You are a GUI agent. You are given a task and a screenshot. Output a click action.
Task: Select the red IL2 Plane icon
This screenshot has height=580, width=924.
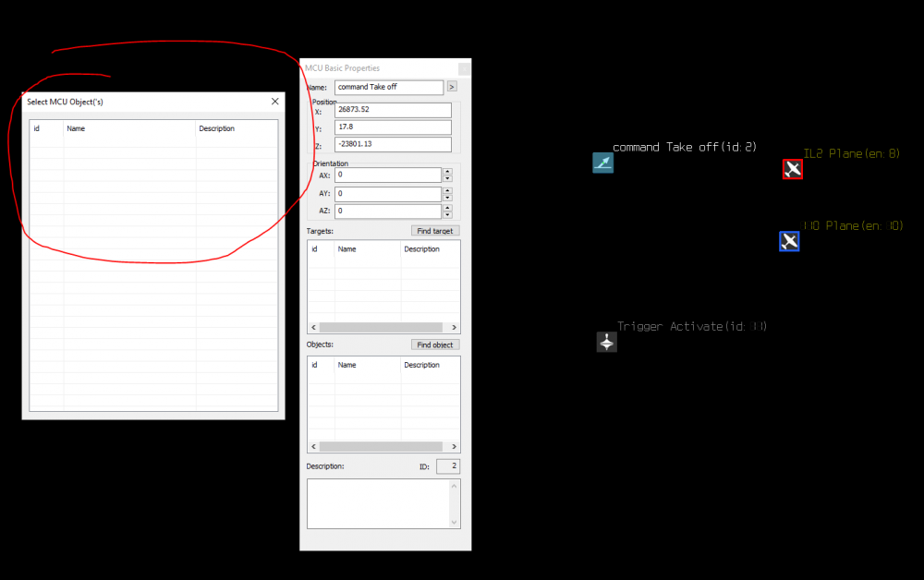(793, 169)
